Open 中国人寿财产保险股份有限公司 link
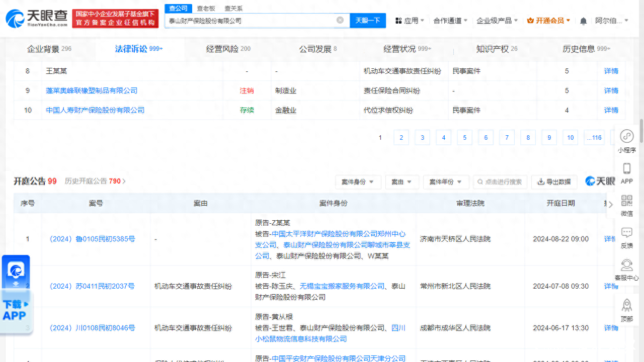Image resolution: width=644 pixels, height=362 pixels. pyautogui.click(x=95, y=110)
